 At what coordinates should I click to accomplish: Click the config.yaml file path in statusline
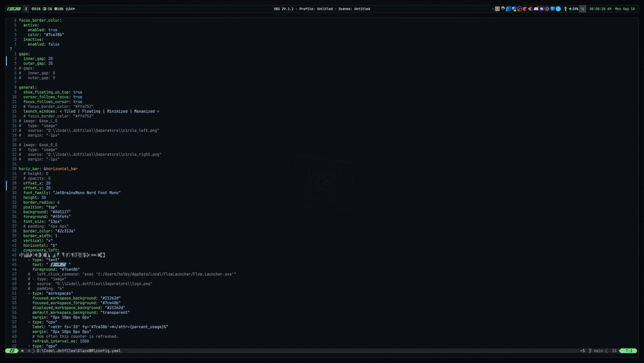pyautogui.click(x=78, y=351)
